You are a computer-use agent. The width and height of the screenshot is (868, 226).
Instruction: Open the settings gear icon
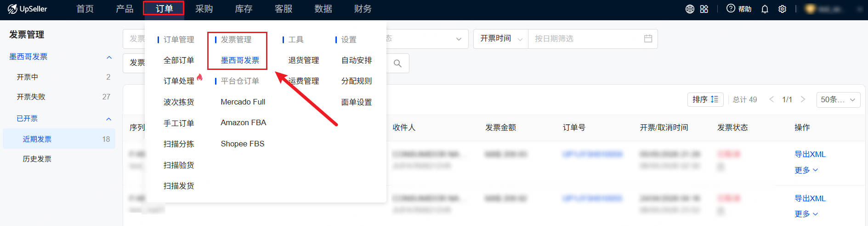[x=782, y=9]
